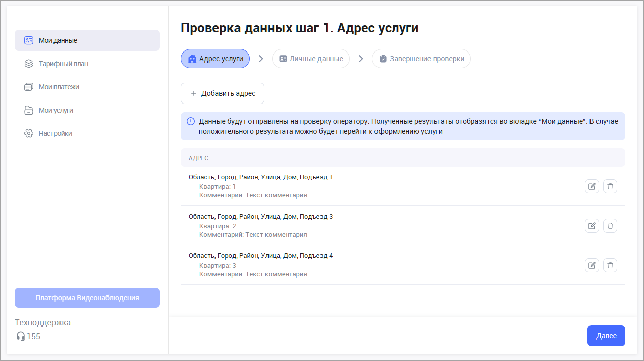644x361 pixels.
Task: Click the info icon in blue notice
Action: tap(191, 121)
